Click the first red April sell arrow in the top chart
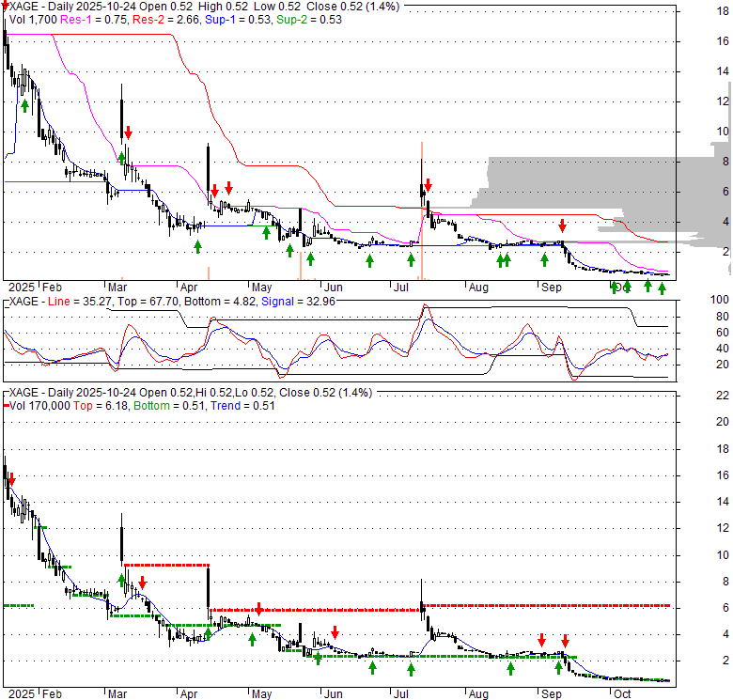The image size is (733, 700). 214,190
